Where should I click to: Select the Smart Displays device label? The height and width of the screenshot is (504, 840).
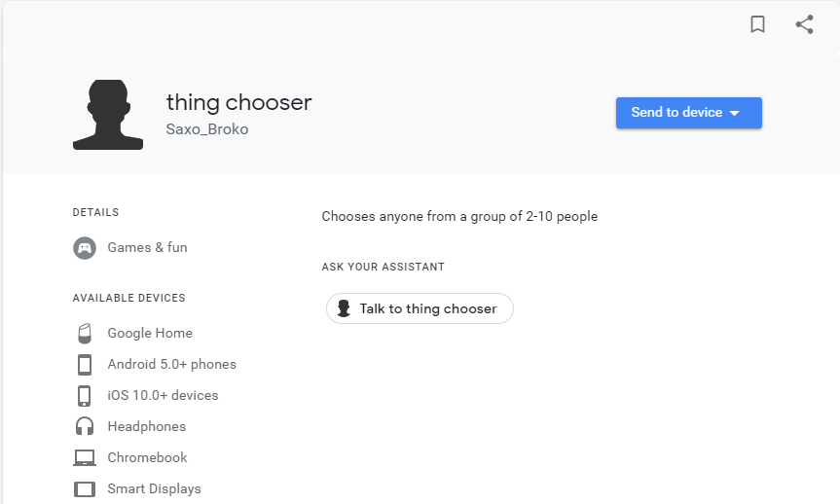tap(154, 488)
